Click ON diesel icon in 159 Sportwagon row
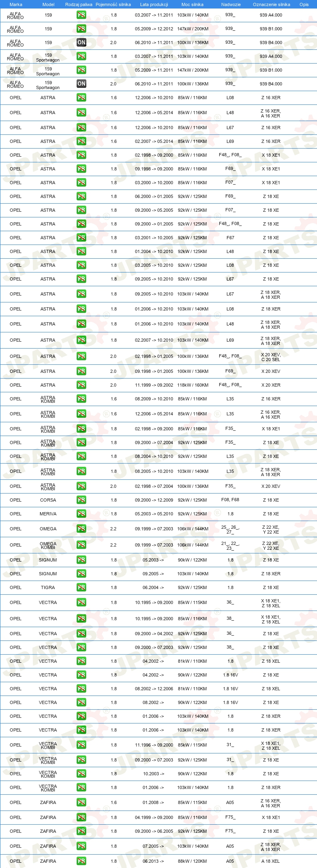This screenshot has height=868, width=317. tap(81, 84)
